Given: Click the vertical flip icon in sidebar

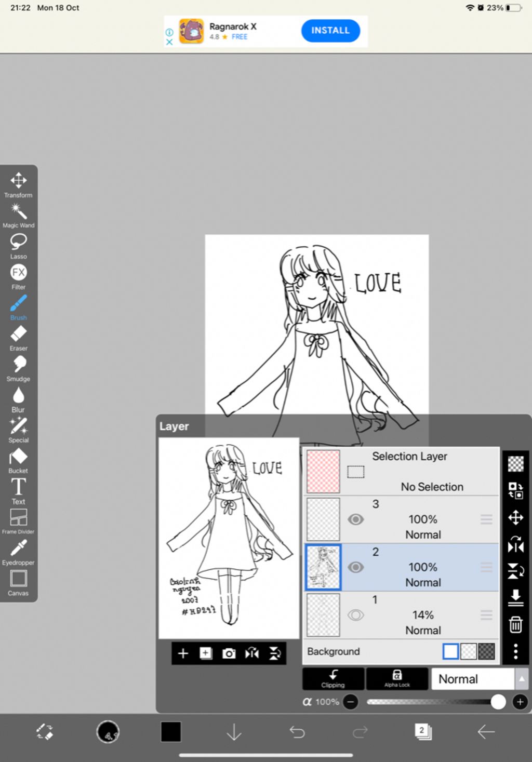Looking at the screenshot, I should tap(515, 571).
